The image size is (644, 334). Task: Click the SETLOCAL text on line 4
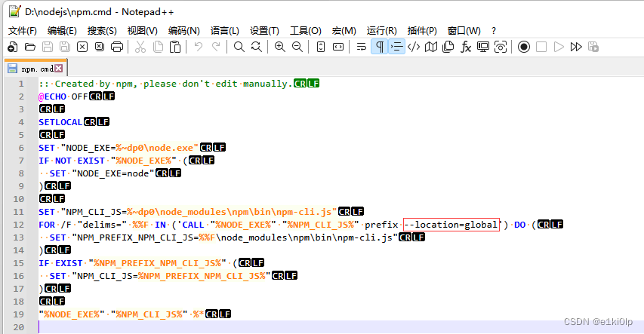pyautogui.click(x=60, y=122)
